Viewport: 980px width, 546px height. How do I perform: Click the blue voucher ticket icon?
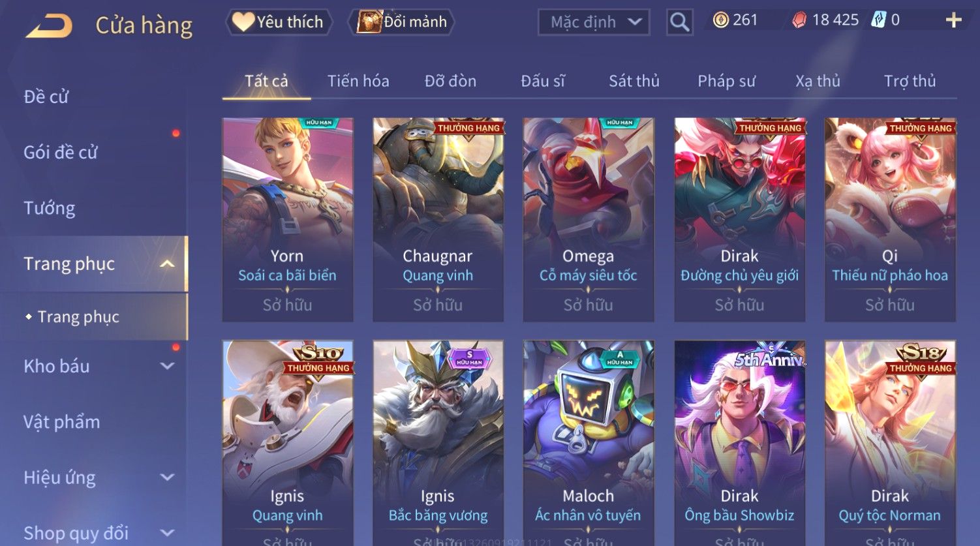[x=878, y=20]
